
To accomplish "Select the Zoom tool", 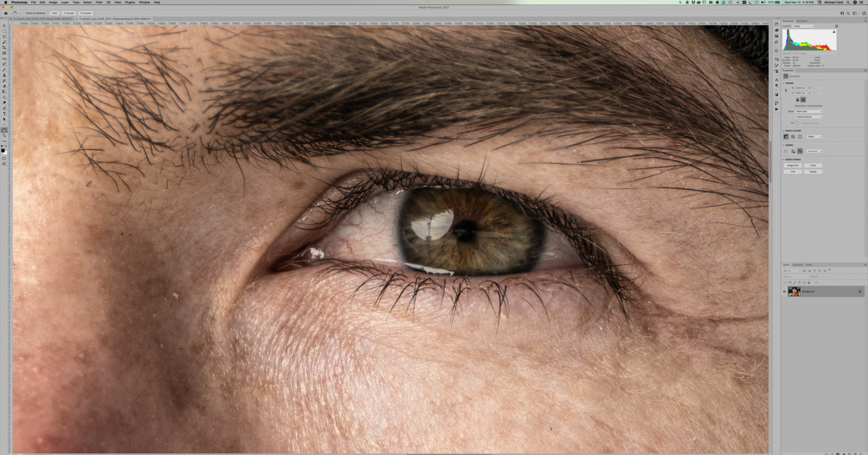I will pos(4,135).
